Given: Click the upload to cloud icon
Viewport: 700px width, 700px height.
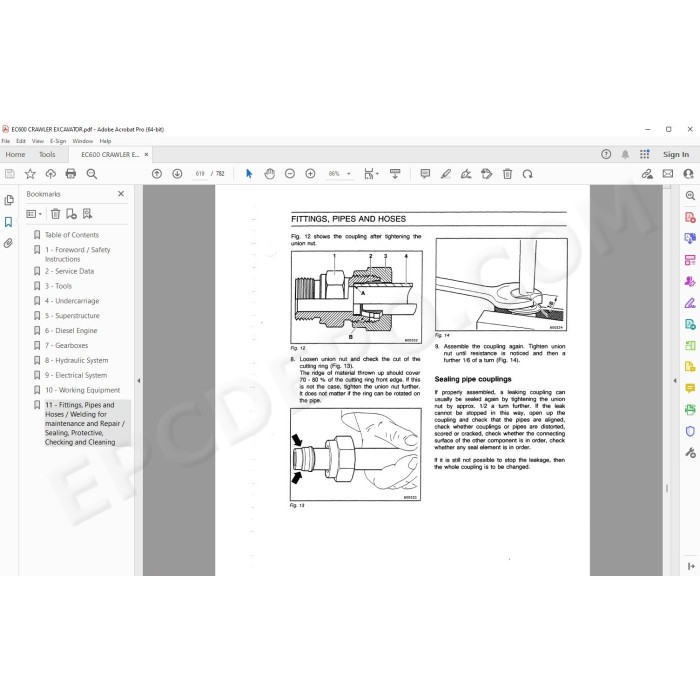Looking at the screenshot, I should (x=50, y=174).
